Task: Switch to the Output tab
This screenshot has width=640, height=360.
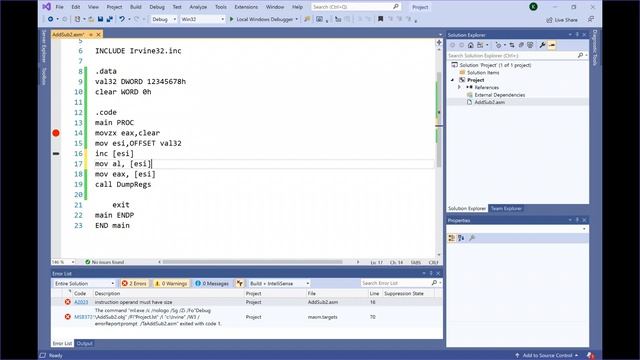Action: [84, 344]
